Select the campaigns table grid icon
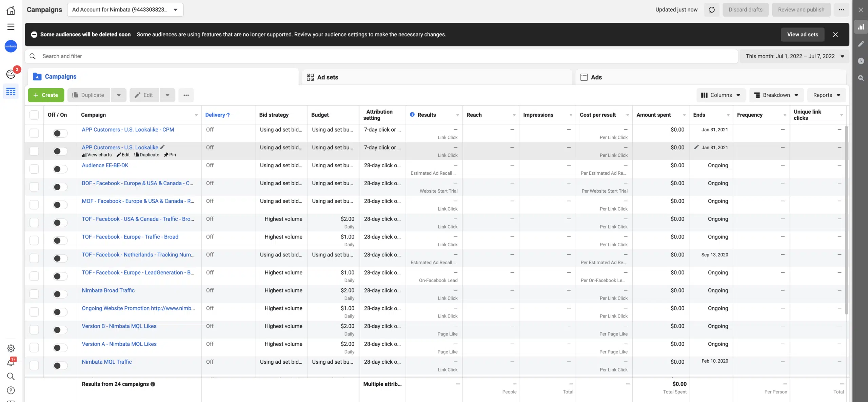The height and width of the screenshot is (402, 868). point(11,92)
